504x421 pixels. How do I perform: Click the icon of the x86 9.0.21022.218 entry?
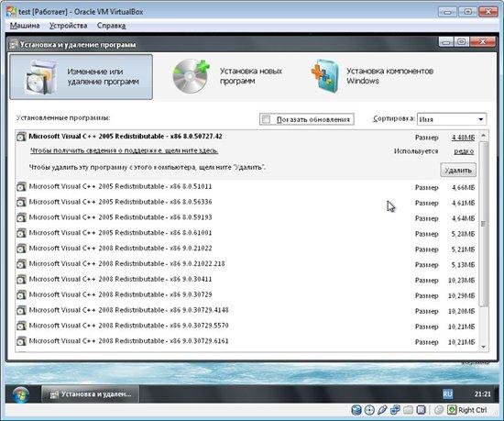pos(21,264)
